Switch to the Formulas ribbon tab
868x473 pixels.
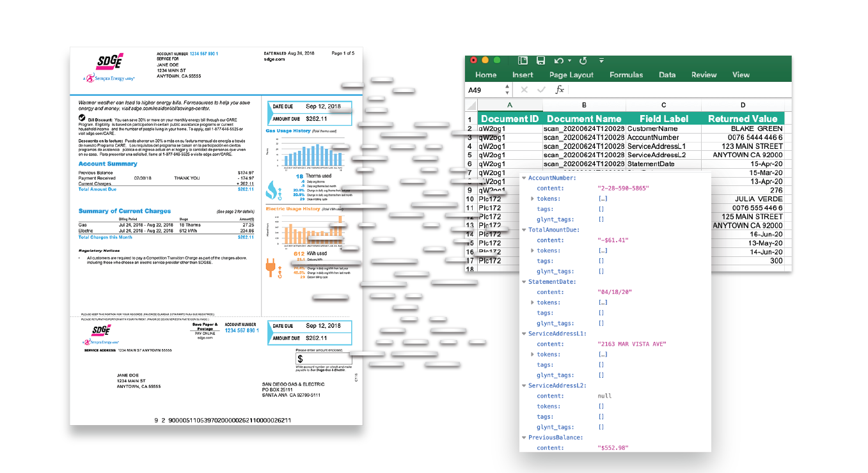[x=626, y=75]
